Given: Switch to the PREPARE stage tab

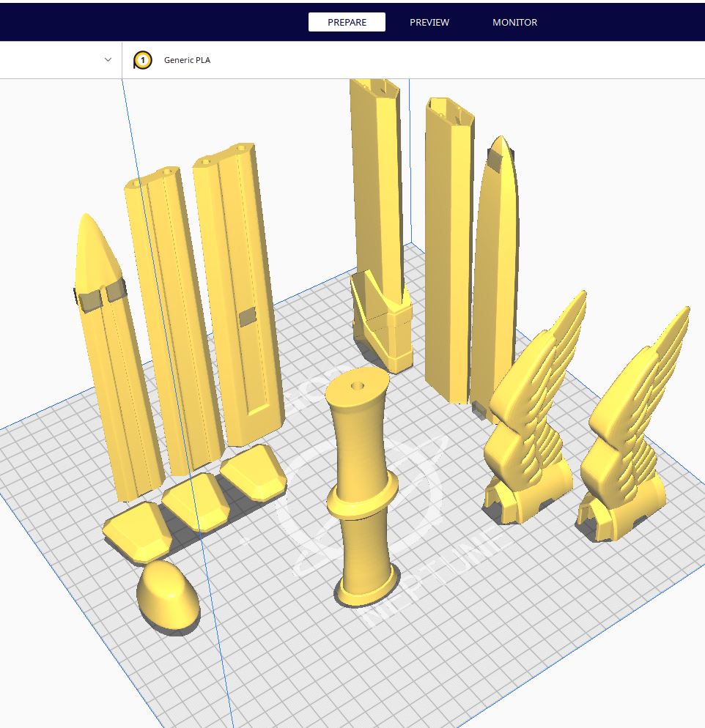Looking at the screenshot, I should [x=347, y=22].
